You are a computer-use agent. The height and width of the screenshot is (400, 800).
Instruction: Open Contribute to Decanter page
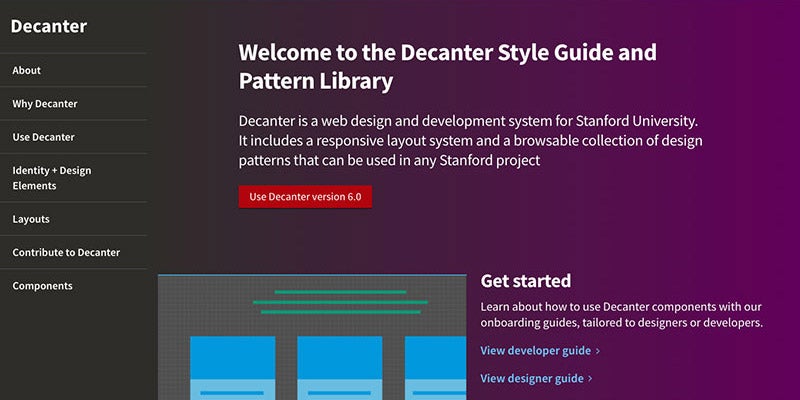point(66,253)
